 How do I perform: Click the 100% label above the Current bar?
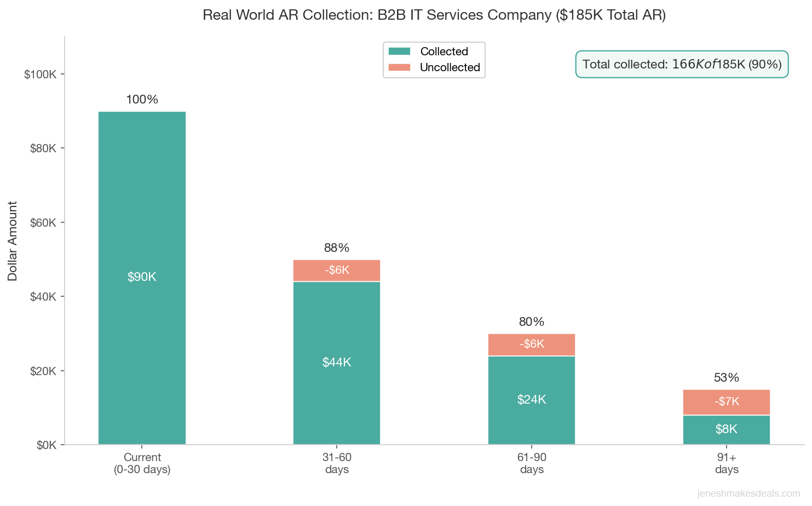pyautogui.click(x=142, y=100)
